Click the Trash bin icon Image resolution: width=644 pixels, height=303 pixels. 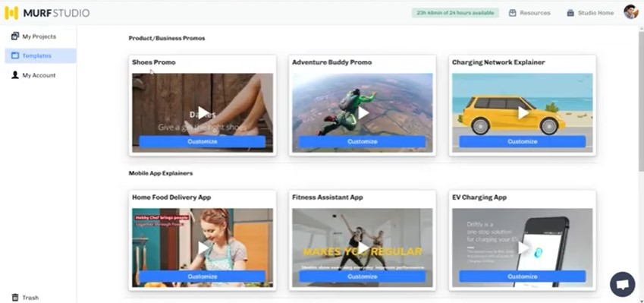coord(15,297)
